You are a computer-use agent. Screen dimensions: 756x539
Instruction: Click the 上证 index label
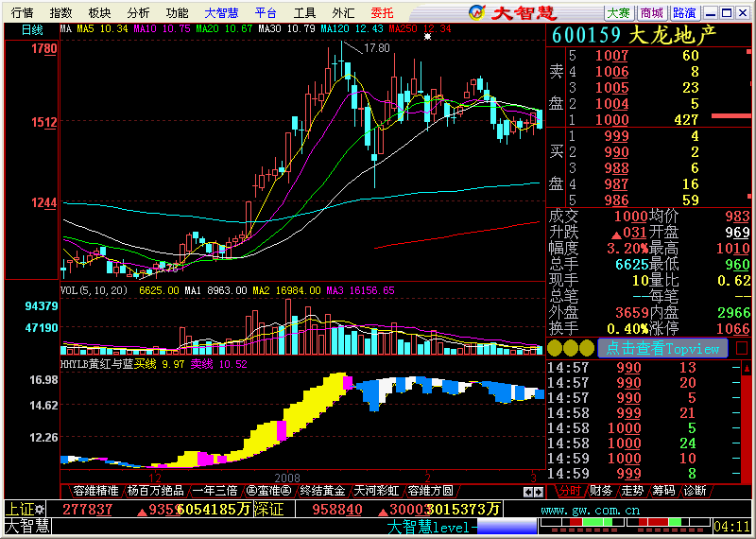pos(20,509)
